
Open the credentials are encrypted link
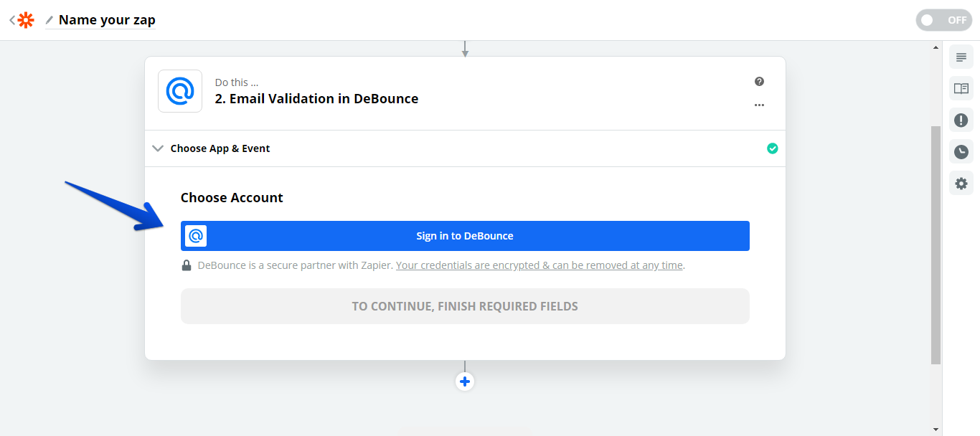click(x=539, y=265)
